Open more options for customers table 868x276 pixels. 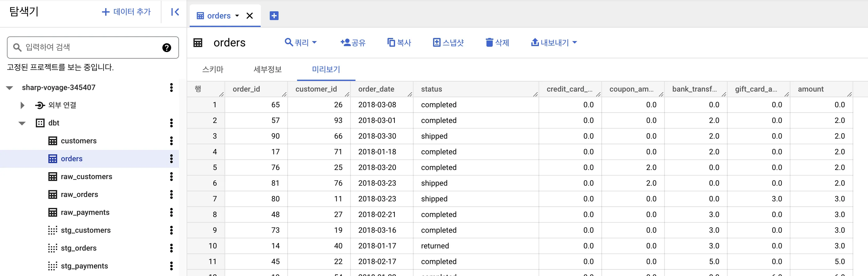pos(171,141)
